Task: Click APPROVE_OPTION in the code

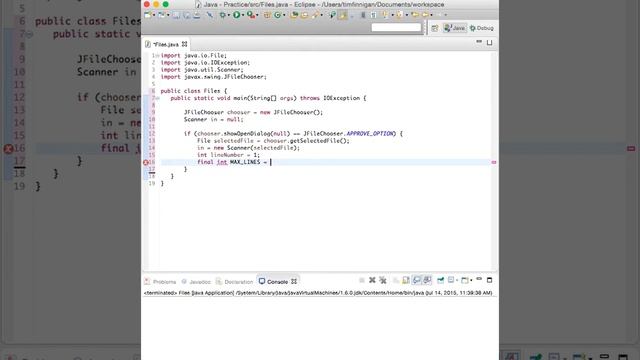Action: (370, 133)
